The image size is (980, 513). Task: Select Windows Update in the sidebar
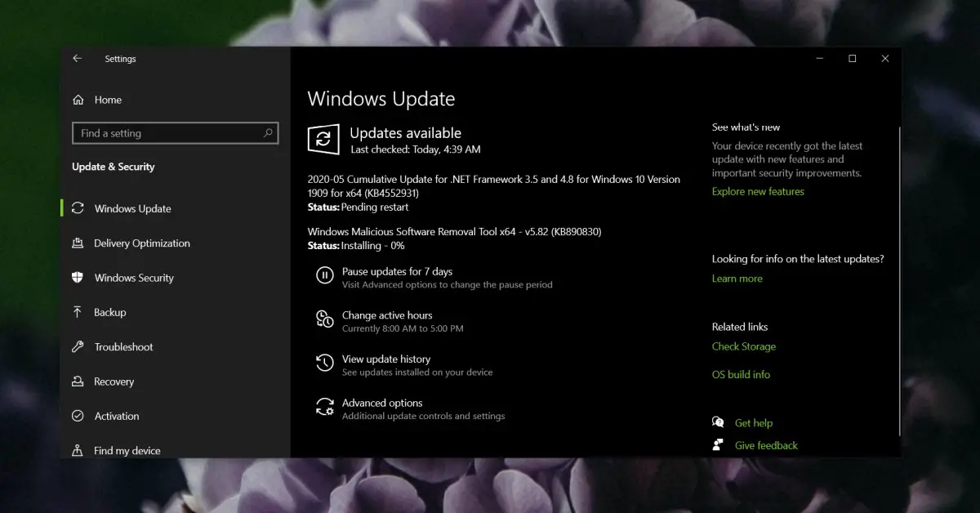(132, 208)
